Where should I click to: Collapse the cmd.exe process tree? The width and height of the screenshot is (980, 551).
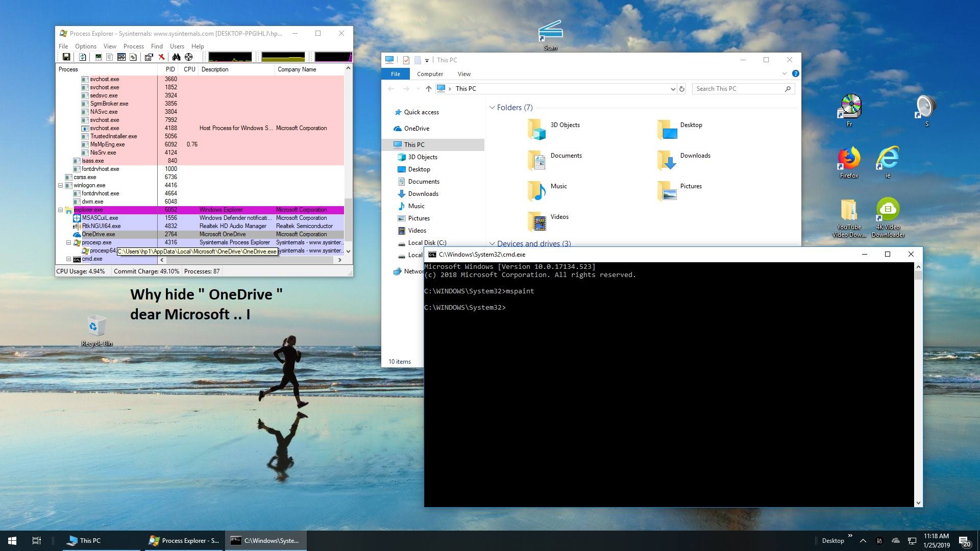tap(68, 259)
